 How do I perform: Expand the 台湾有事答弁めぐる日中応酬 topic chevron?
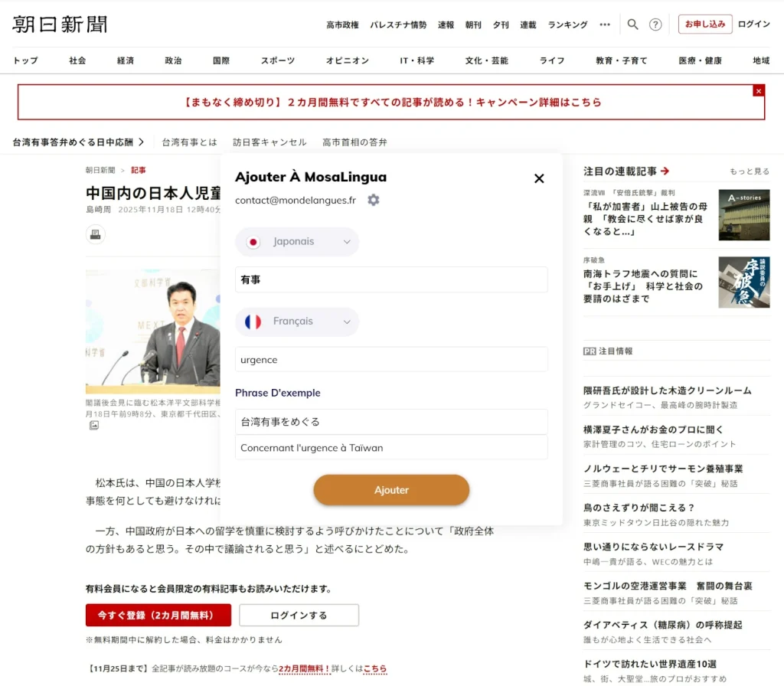click(142, 142)
